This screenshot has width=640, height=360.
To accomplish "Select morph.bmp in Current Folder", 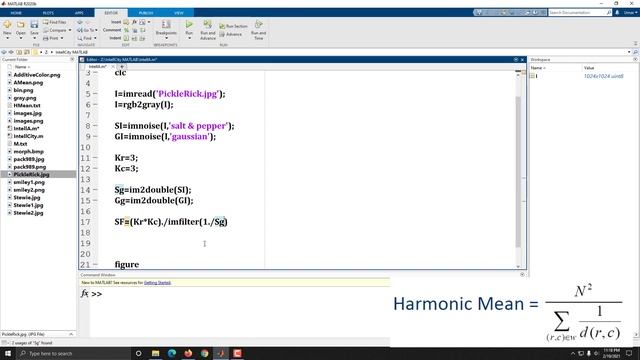I will pyautogui.click(x=28, y=151).
